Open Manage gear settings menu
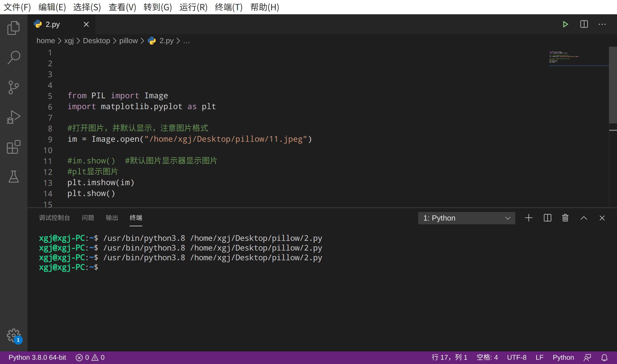This screenshot has width=617, height=364. pos(13,335)
